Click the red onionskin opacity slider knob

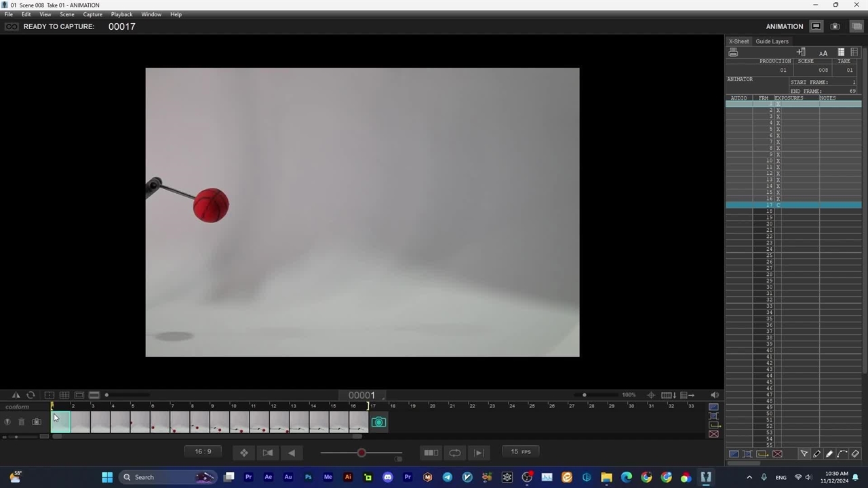(x=361, y=453)
